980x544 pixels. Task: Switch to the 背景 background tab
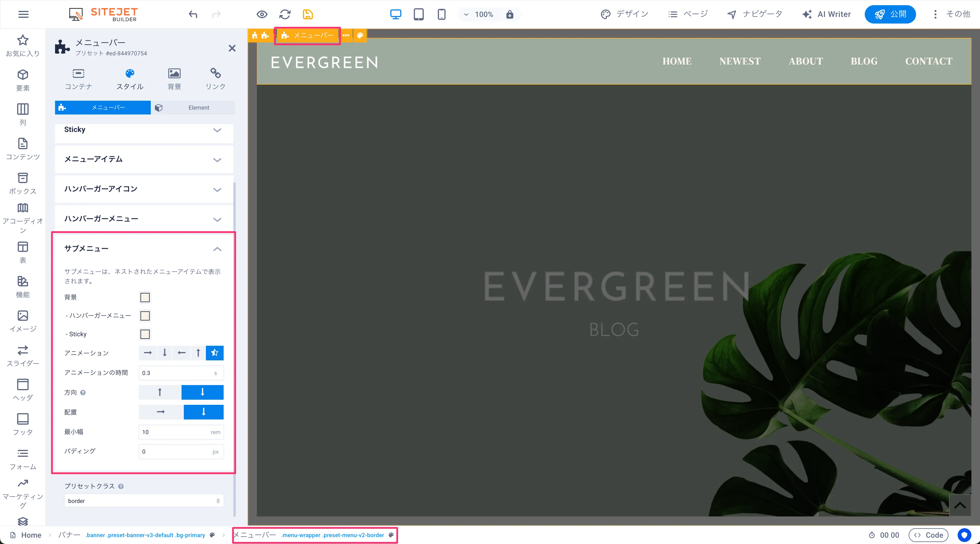coord(174,79)
